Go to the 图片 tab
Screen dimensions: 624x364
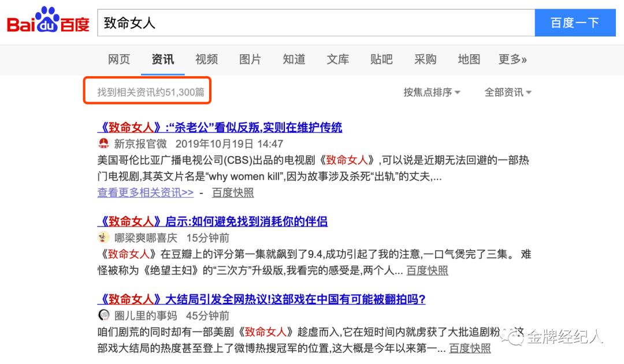coord(250,60)
